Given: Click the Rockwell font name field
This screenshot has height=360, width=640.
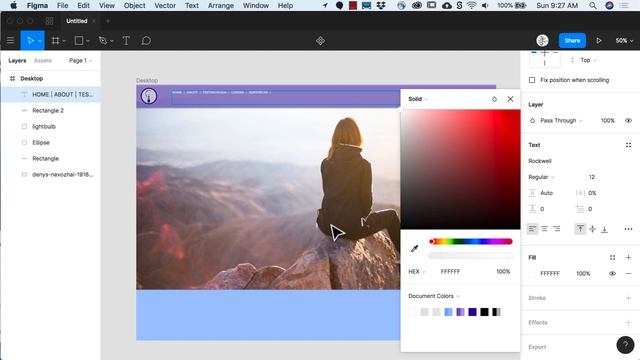Looking at the screenshot, I should point(540,161).
